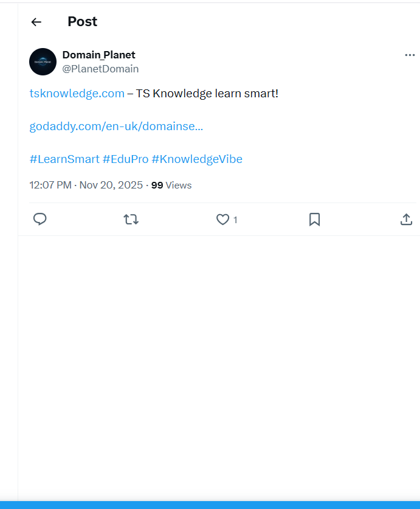The image size is (420, 509).
Task: Click the Domain_Planet display name
Action: pos(98,55)
